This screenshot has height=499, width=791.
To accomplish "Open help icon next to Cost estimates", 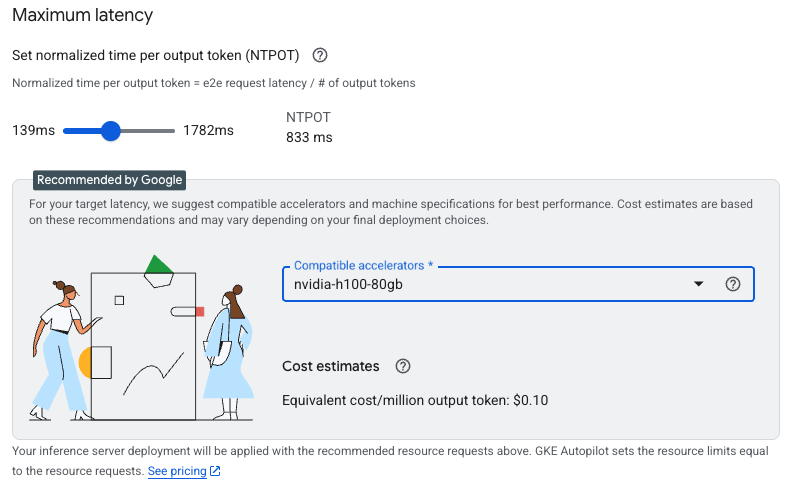I will (x=403, y=366).
